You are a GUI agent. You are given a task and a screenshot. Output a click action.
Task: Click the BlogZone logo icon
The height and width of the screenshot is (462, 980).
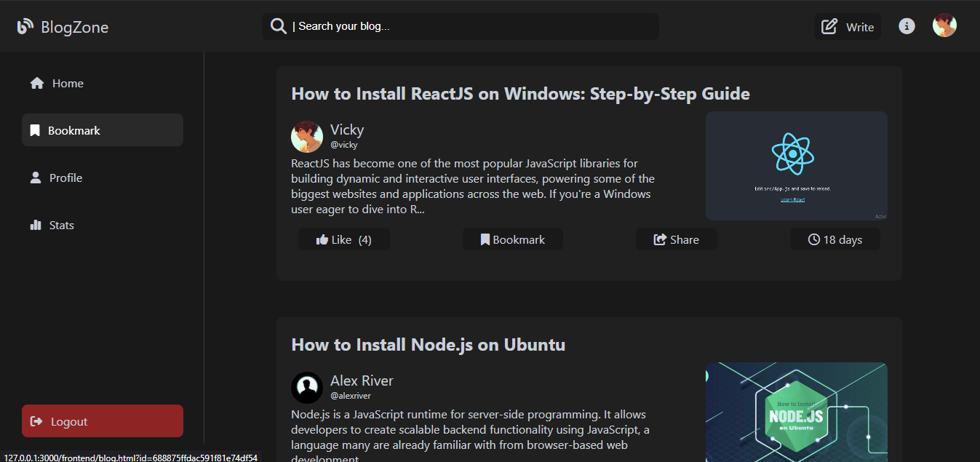(x=25, y=26)
